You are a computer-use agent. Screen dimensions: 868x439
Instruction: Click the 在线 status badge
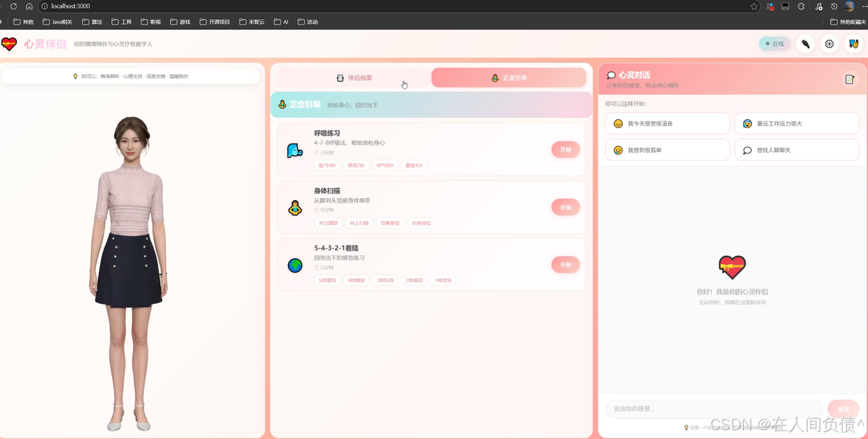pyautogui.click(x=774, y=44)
